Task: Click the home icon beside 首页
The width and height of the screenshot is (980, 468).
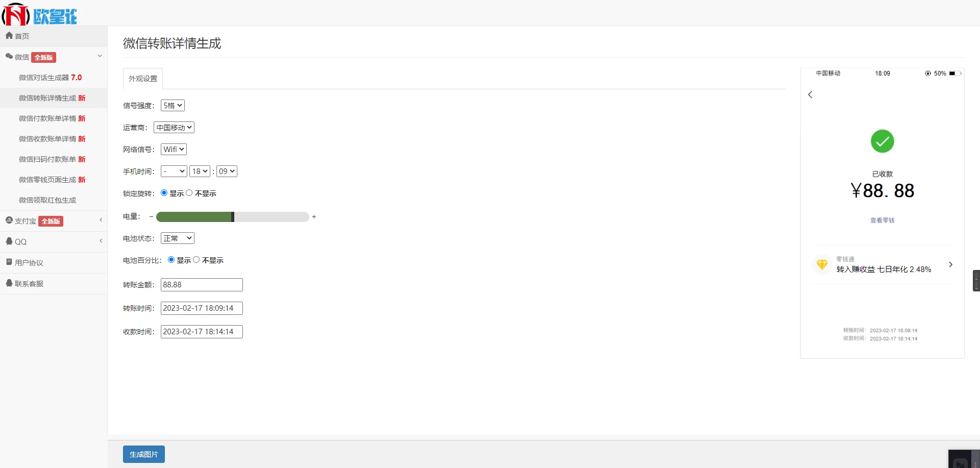Action: tap(9, 36)
